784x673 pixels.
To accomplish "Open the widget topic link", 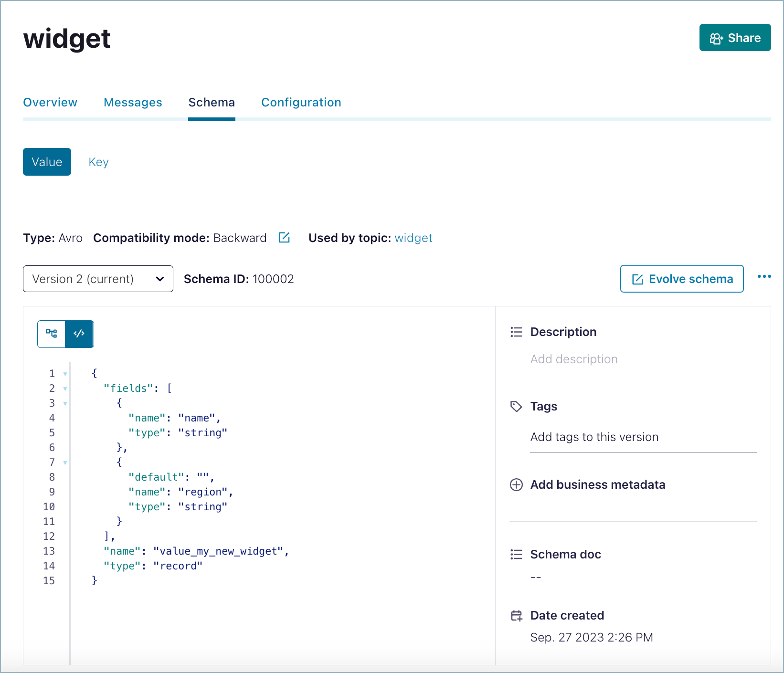I will click(413, 238).
